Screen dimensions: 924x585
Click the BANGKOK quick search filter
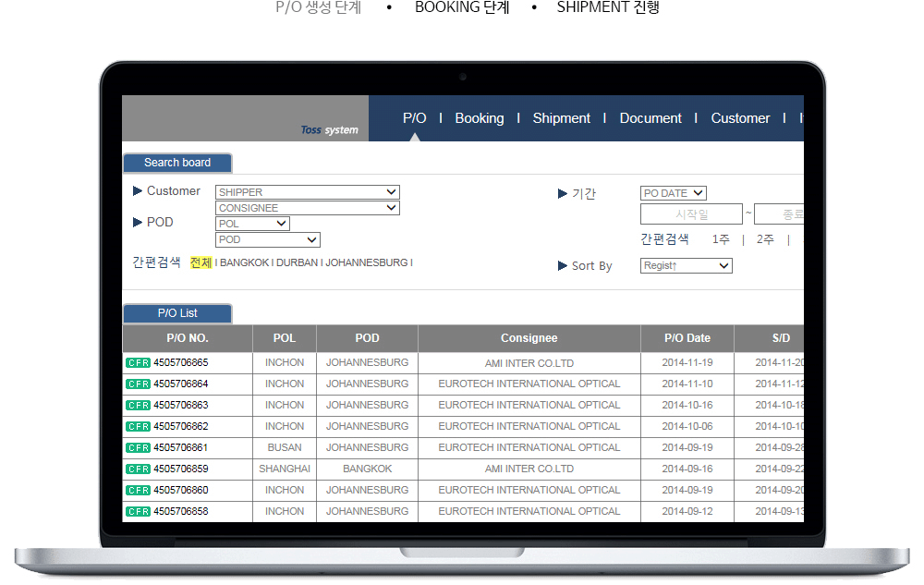coord(244,262)
